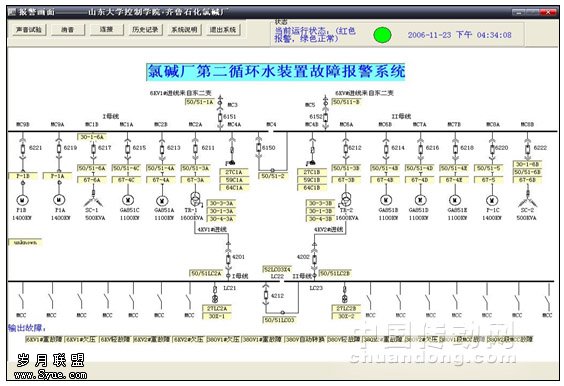Click the 4201 breaker symbol
This screenshot has width=564, height=386.
point(228,259)
